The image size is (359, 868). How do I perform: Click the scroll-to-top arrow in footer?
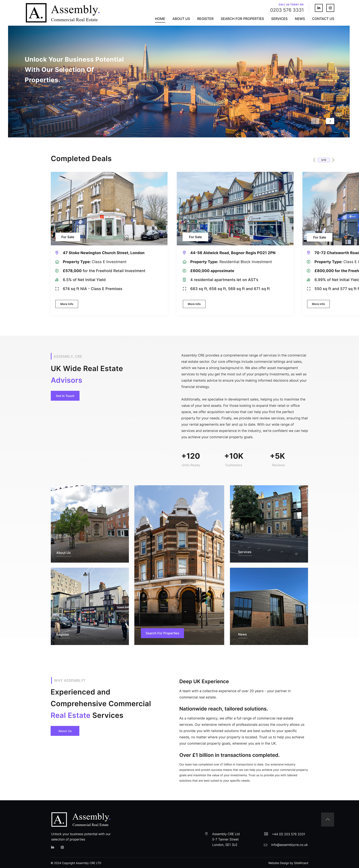327,820
